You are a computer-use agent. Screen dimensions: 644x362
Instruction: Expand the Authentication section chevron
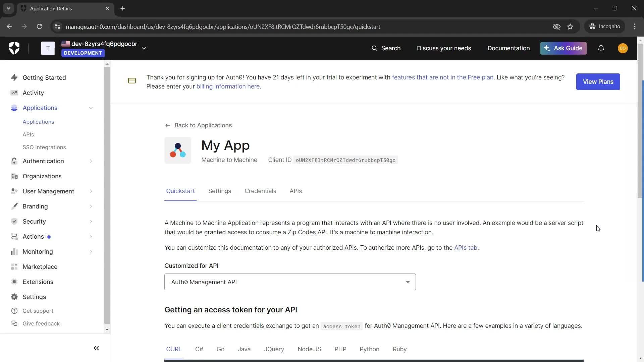pos(91,161)
